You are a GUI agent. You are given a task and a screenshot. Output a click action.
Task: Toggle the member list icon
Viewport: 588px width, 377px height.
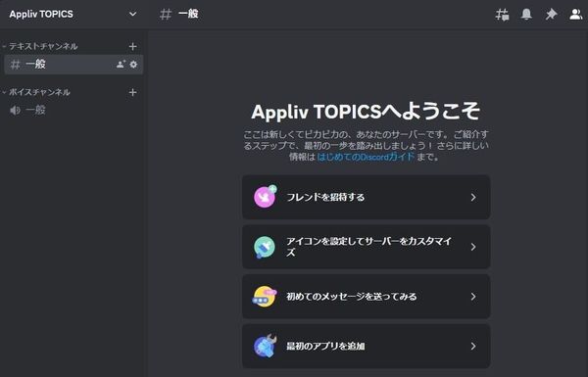click(x=575, y=15)
